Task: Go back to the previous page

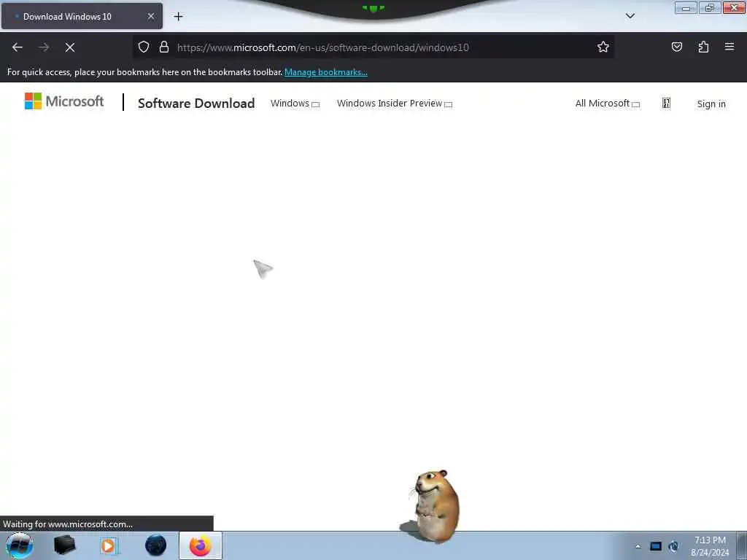Action: [18, 47]
